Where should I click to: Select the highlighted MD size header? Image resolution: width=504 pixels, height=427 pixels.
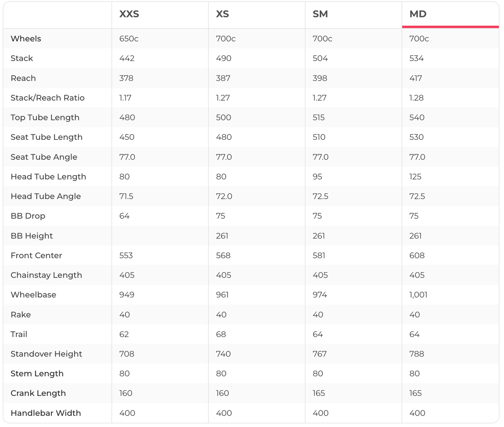[x=418, y=14]
